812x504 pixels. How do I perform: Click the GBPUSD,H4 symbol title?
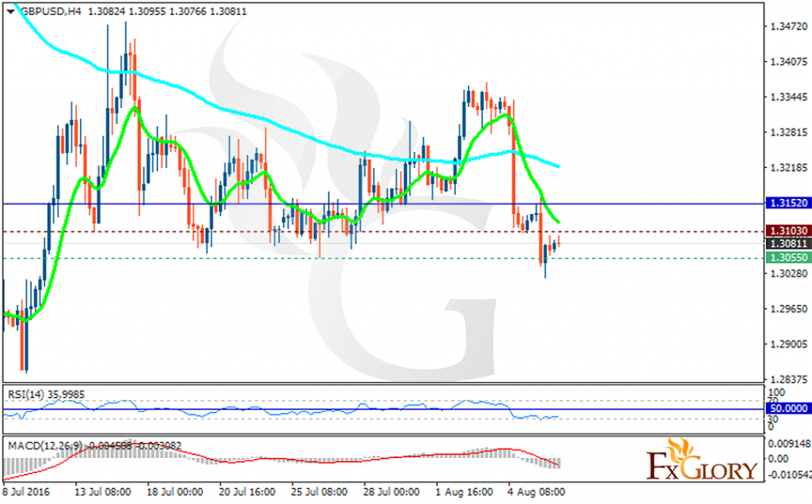coord(51,11)
